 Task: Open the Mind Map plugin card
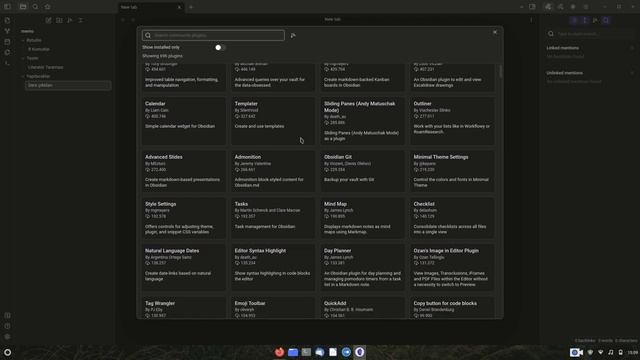click(x=362, y=218)
